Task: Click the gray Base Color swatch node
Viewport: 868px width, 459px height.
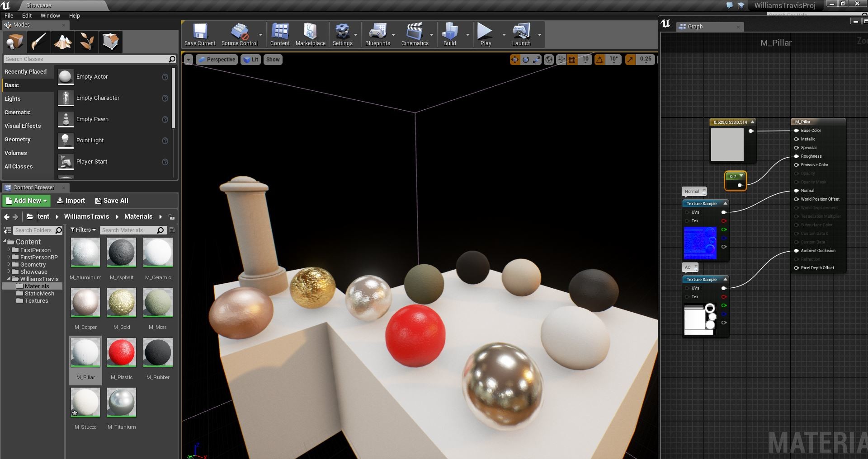Action: [727, 145]
